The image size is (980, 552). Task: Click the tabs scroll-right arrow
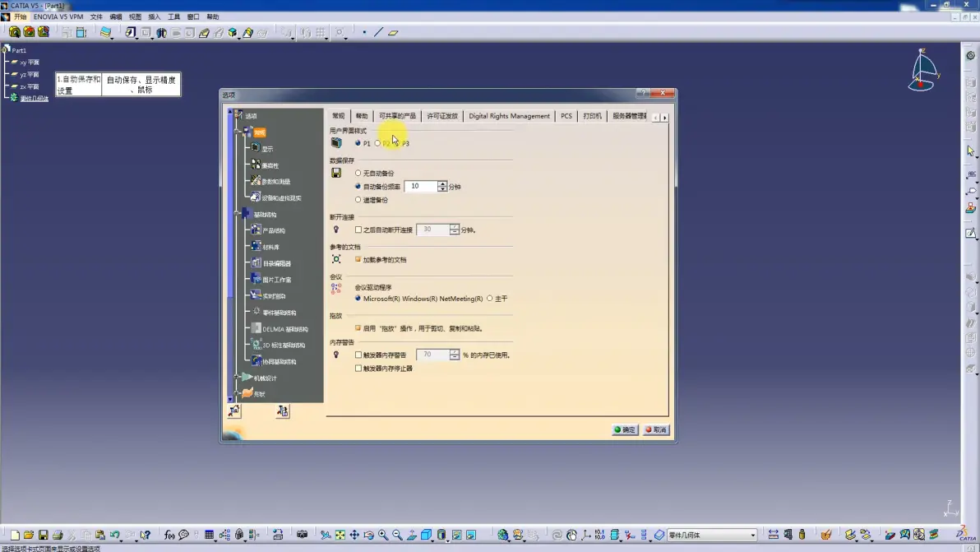(x=664, y=117)
